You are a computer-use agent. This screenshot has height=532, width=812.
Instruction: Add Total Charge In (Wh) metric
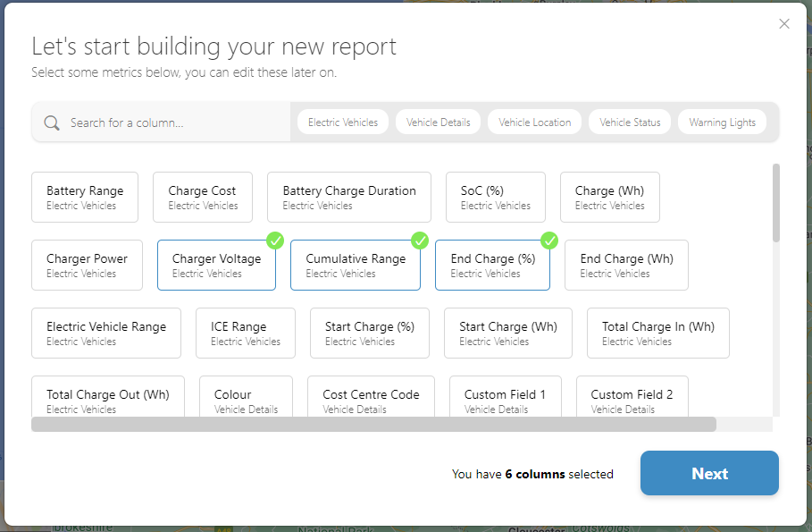pos(657,333)
